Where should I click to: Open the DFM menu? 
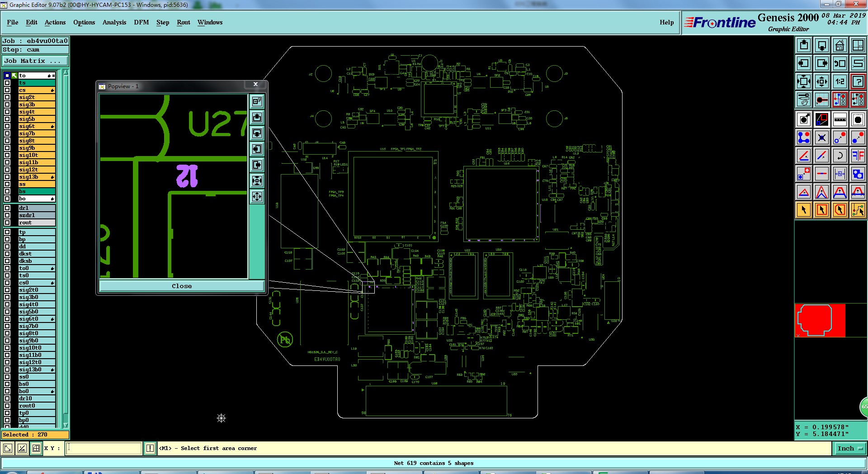(x=142, y=22)
